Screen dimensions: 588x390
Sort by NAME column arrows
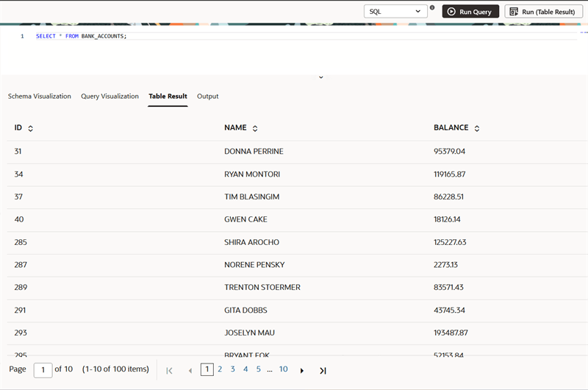pyautogui.click(x=255, y=128)
